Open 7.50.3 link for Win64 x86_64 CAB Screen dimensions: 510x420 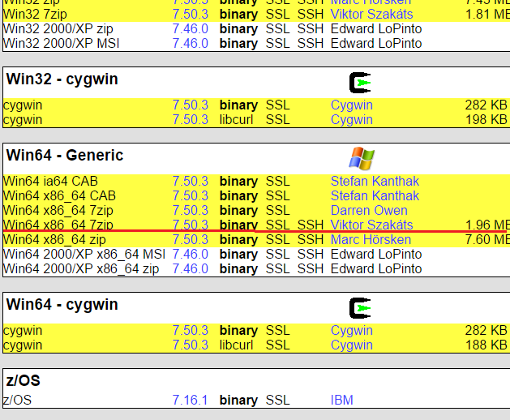tap(190, 196)
